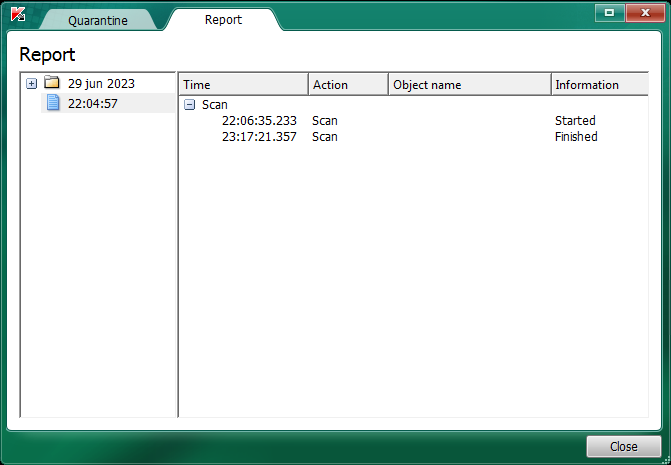
Task: Switch to the Quarantine tab
Action: [97, 20]
